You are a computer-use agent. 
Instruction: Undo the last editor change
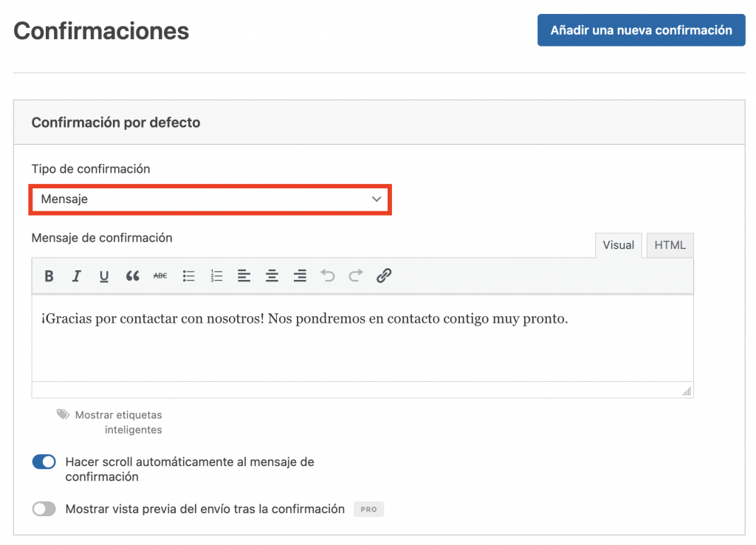click(326, 275)
